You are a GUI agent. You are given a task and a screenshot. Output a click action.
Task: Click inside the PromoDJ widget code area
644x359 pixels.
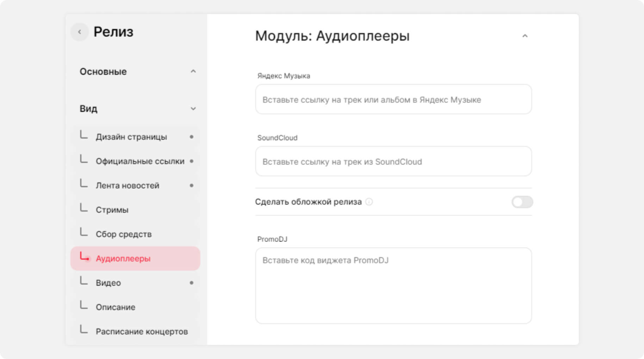point(393,285)
